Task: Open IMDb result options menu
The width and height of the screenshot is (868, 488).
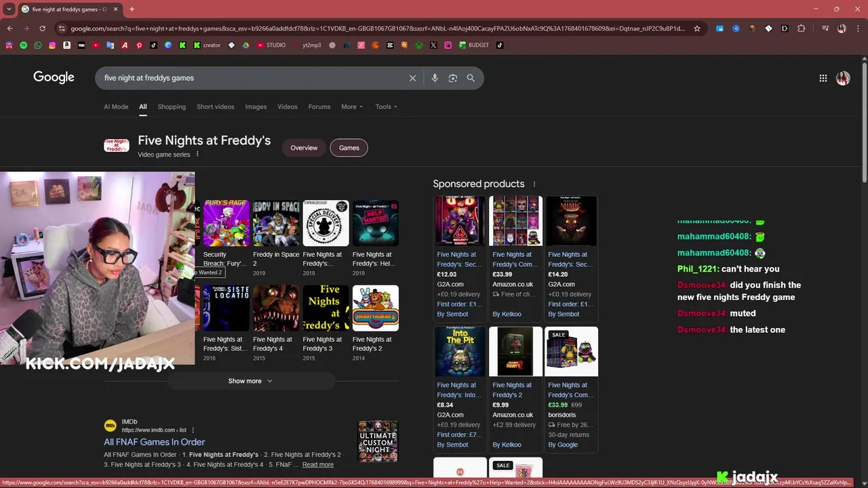Action: (193, 430)
